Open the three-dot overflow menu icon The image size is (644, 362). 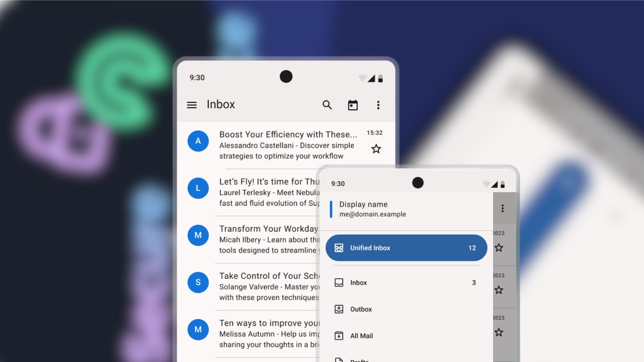point(378,105)
